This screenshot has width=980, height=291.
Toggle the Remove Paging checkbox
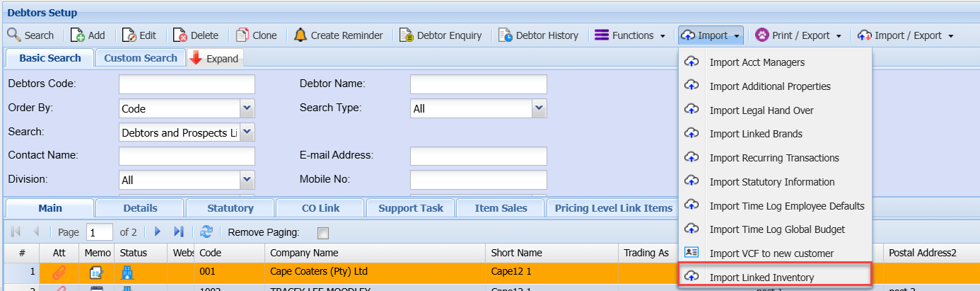[323, 232]
